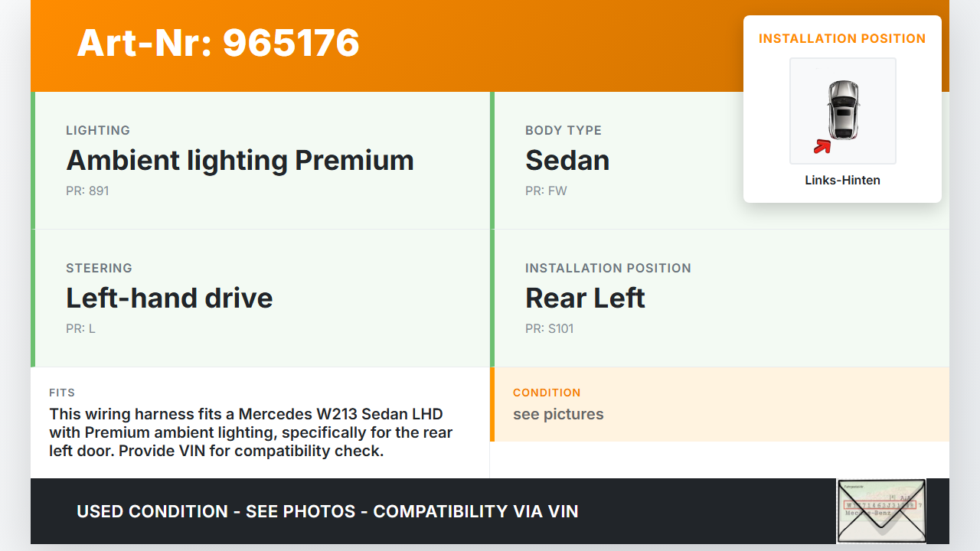Open the envelope VIN document icon

click(x=881, y=510)
